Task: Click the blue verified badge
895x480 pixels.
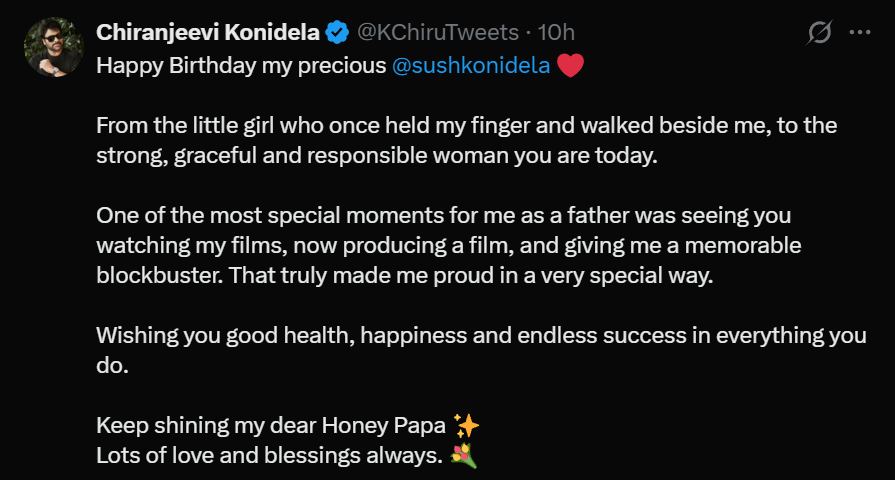Action: point(337,33)
